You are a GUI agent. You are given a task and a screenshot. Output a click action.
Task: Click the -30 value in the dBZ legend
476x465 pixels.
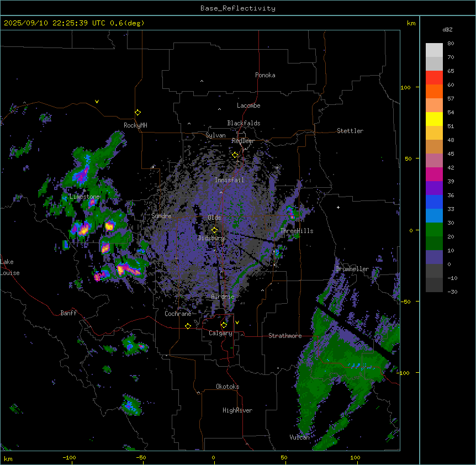[x=452, y=292]
